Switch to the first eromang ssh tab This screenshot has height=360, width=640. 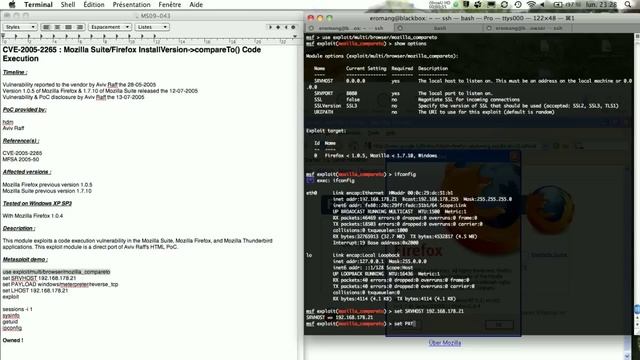click(x=351, y=28)
